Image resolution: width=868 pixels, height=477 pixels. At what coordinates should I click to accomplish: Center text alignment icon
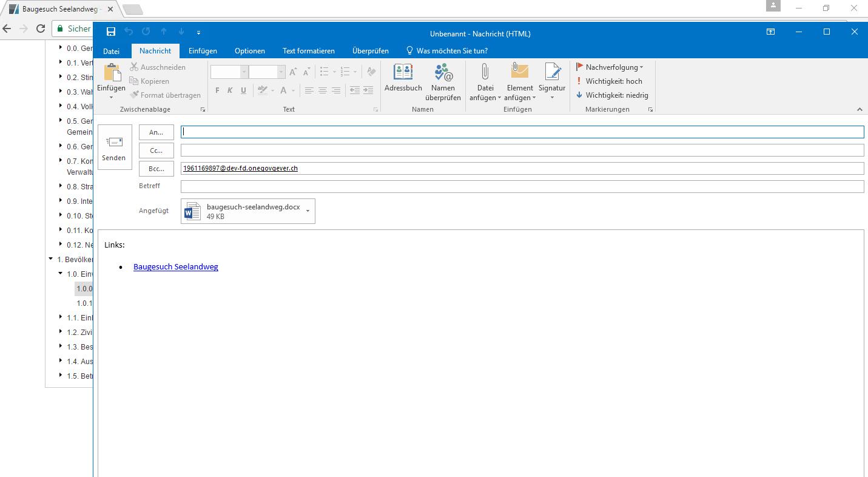323,90
